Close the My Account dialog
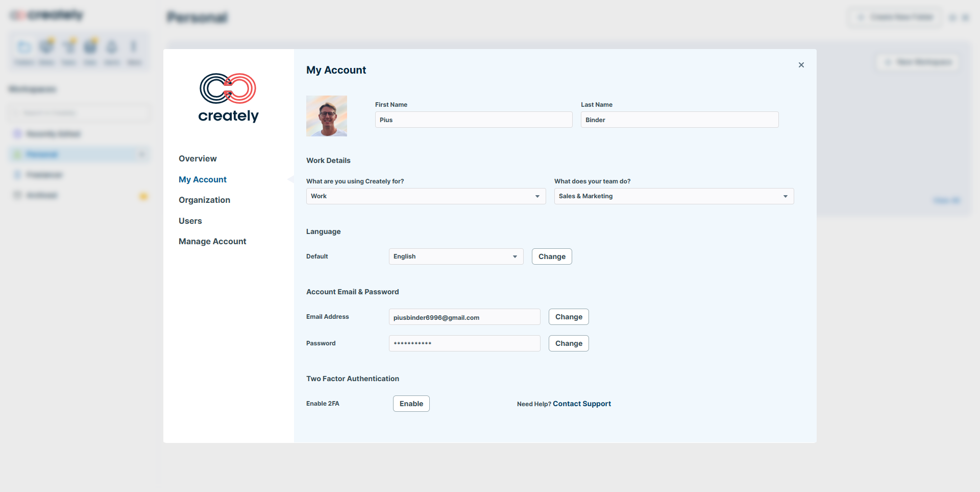This screenshot has height=492, width=980. [x=801, y=65]
